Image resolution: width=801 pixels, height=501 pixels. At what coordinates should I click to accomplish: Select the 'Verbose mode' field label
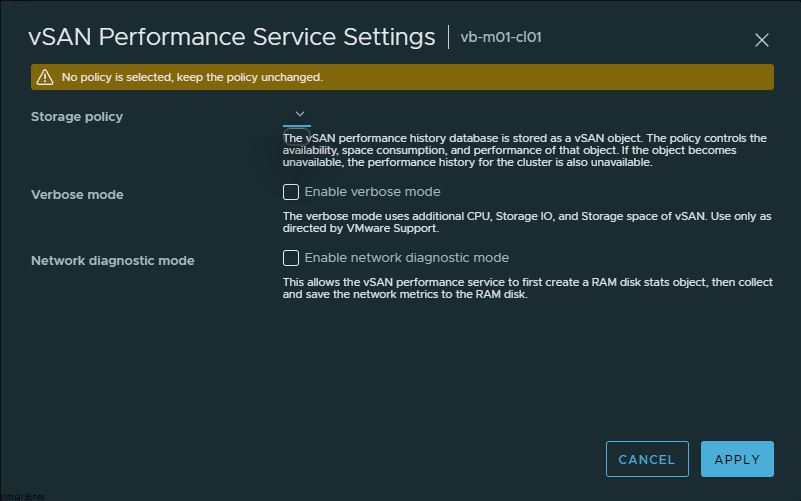(77, 195)
